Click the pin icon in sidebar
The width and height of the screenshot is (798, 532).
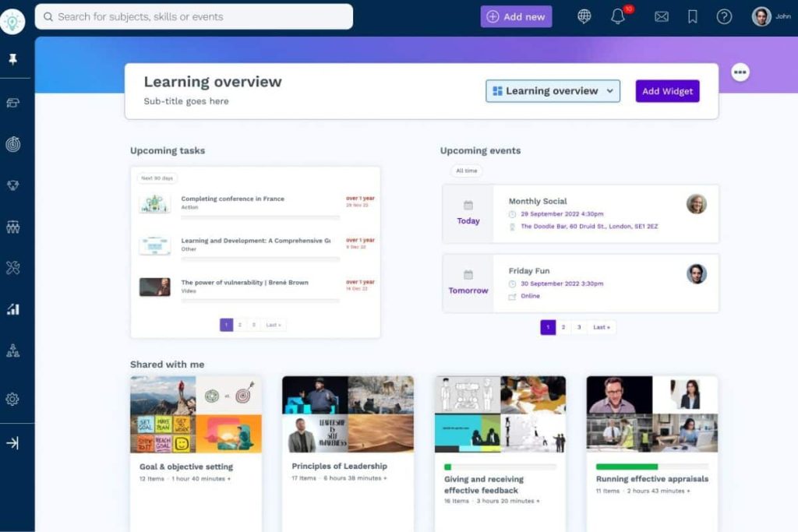pyautogui.click(x=12, y=59)
